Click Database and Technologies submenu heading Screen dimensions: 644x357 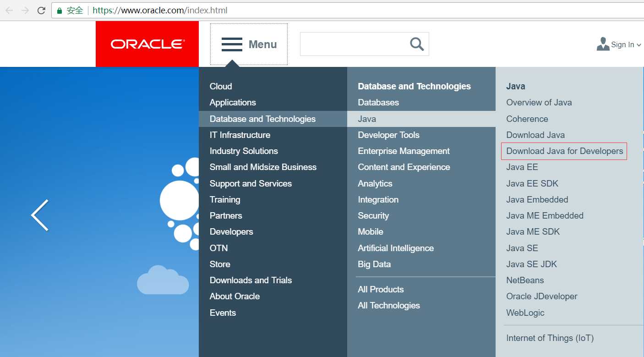tap(414, 86)
